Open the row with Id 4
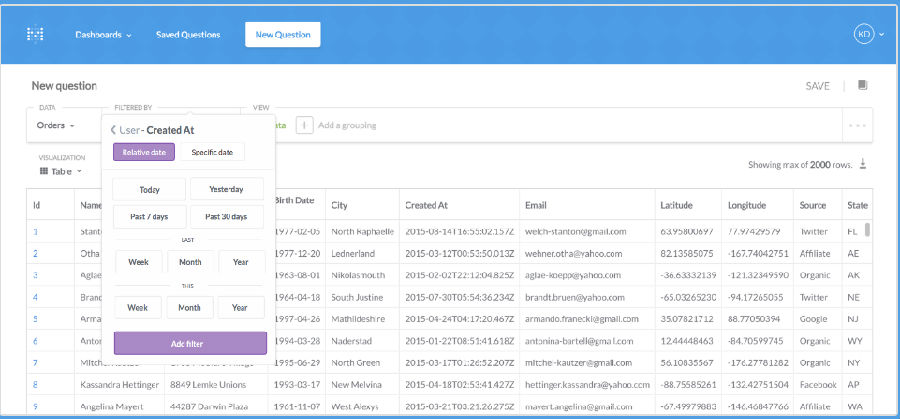Screen dimensions: 900x419 click(36, 297)
